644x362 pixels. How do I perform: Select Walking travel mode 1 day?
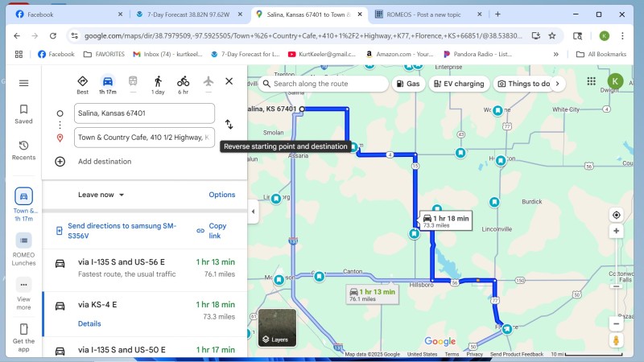[x=158, y=85]
